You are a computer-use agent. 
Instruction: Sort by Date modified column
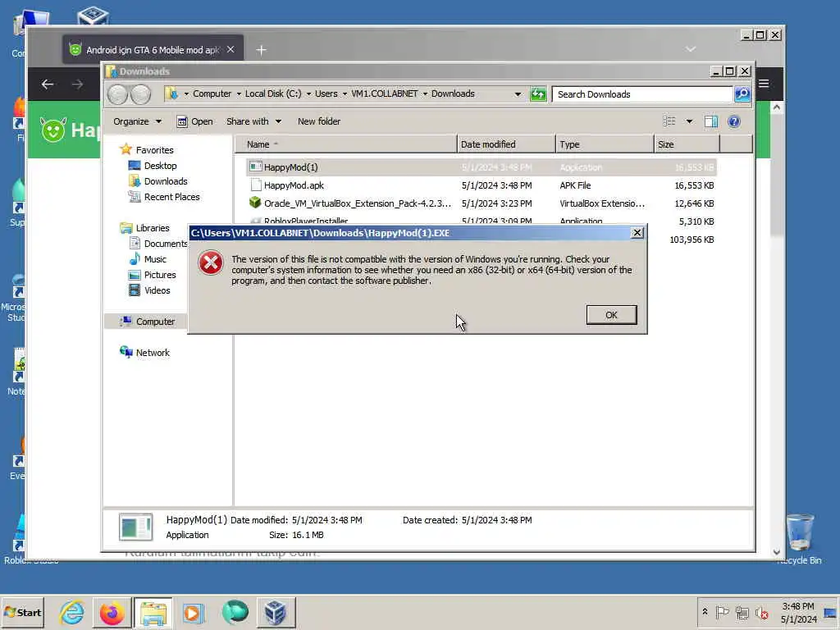[506, 144]
